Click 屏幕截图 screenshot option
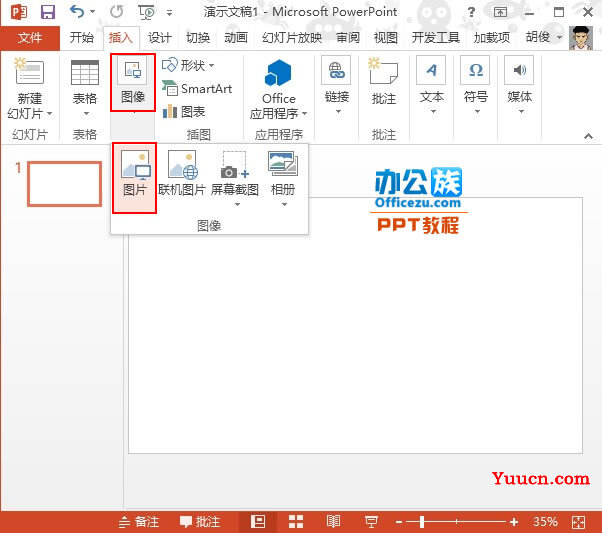Screen dimensions: 602x533 click(x=235, y=178)
